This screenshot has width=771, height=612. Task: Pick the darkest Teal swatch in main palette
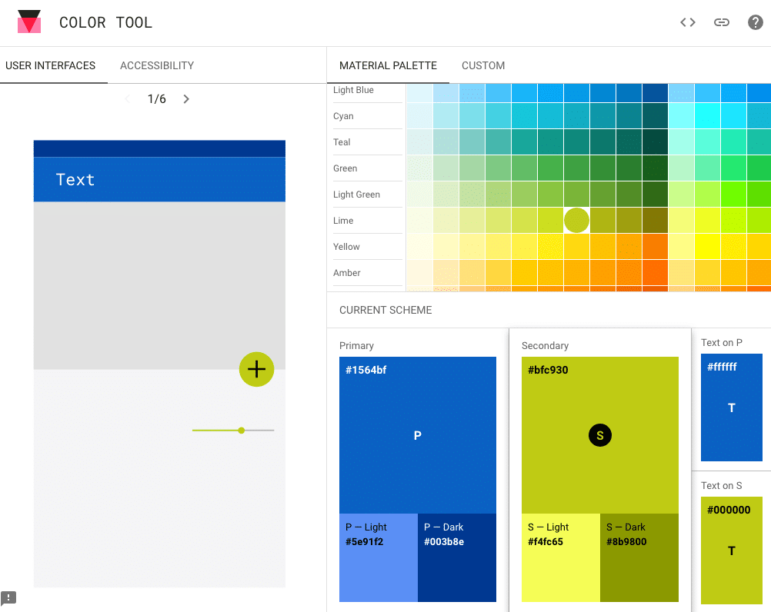(x=654, y=142)
